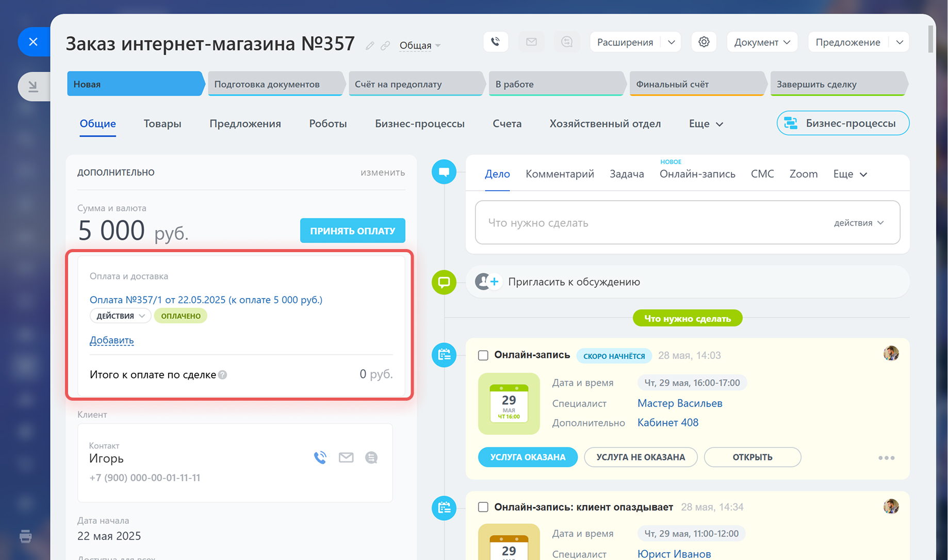Copy the deal link via the chain icon
The image size is (948, 560).
385,46
